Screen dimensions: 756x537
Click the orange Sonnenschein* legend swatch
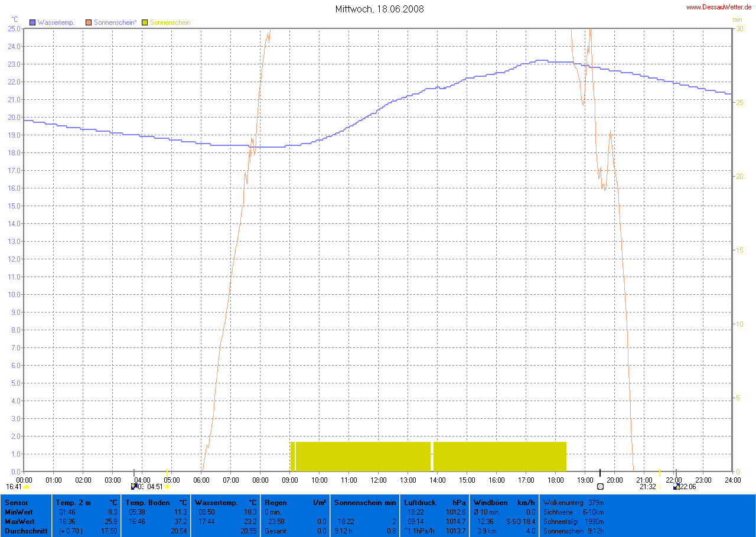tap(89, 22)
